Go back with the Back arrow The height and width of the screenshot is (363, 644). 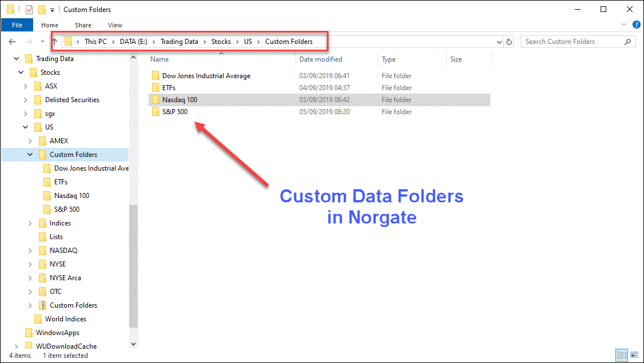pos(13,42)
